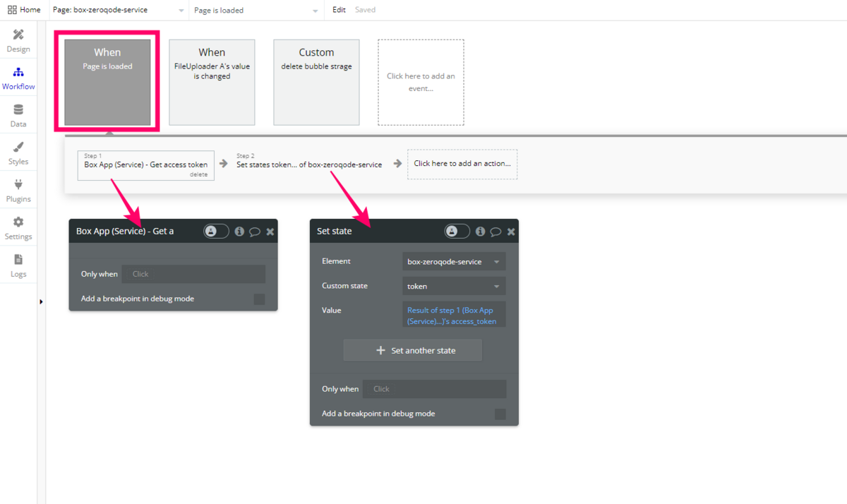Image resolution: width=847 pixels, height=504 pixels.
Task: Check breakpoint checkbox in Set state panel
Action: (500, 414)
